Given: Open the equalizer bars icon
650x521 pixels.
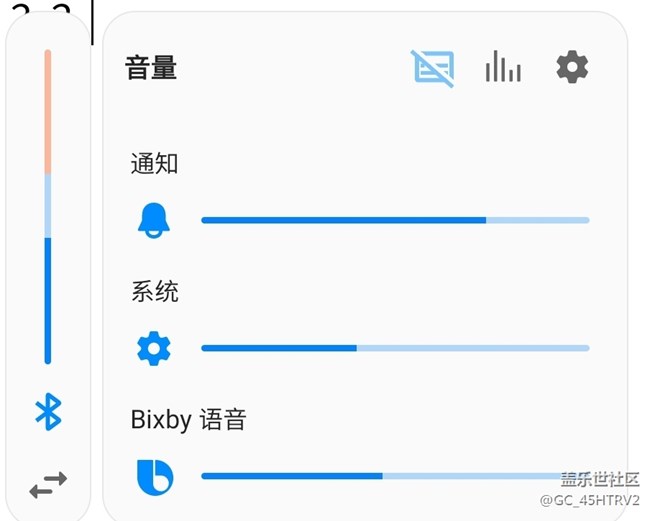Looking at the screenshot, I should click(503, 67).
